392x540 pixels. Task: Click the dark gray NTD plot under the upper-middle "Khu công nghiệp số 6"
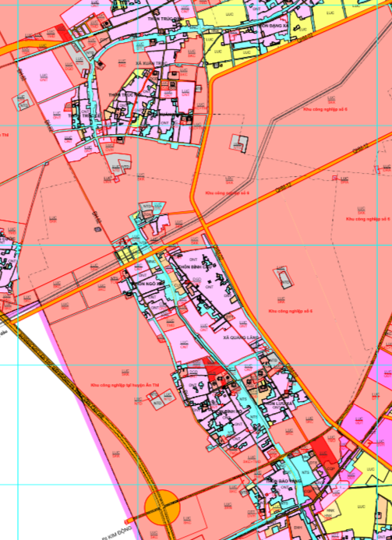coord(239,143)
